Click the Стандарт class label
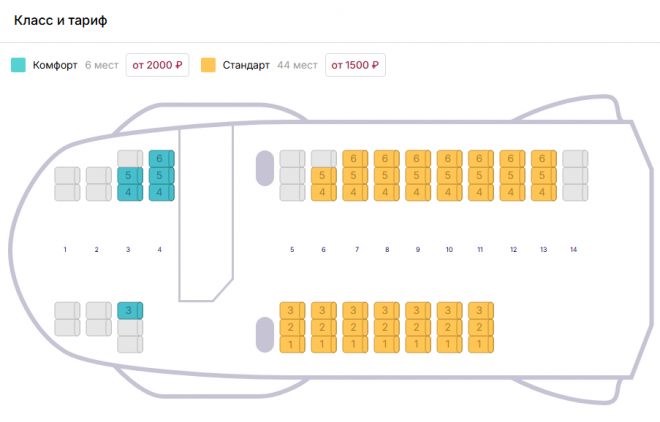 point(246,66)
